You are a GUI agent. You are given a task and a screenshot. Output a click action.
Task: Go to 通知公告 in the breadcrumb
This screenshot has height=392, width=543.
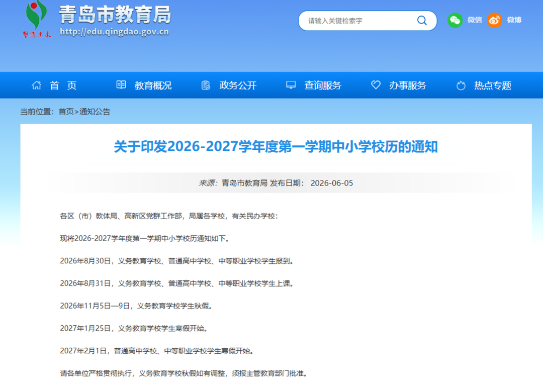95,112
